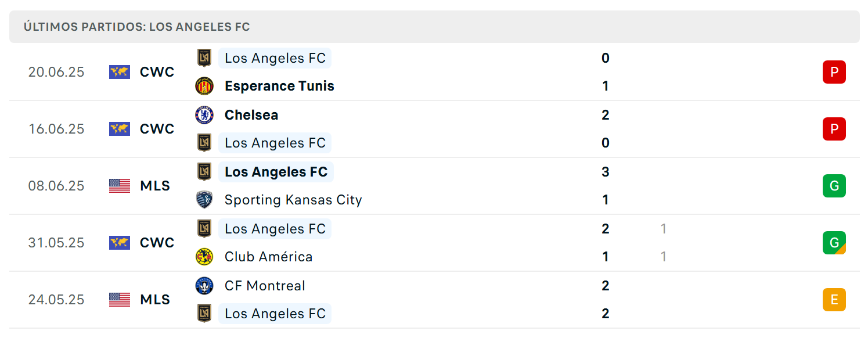Open the Club América team link
This screenshot has height=338, width=868.
pos(268,257)
